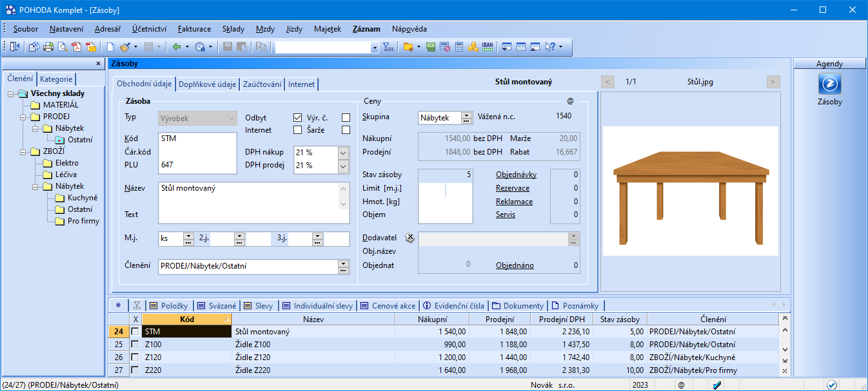Select Kuchyně folder in the tree
868x391 pixels.
(83, 198)
